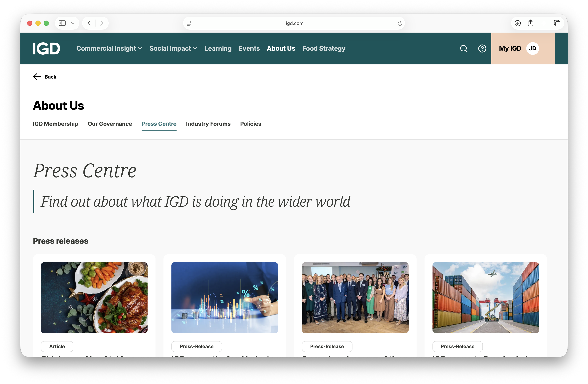Viewport: 588px width, 384px height.
Task: Click the IGD logo to go home
Action: point(47,48)
